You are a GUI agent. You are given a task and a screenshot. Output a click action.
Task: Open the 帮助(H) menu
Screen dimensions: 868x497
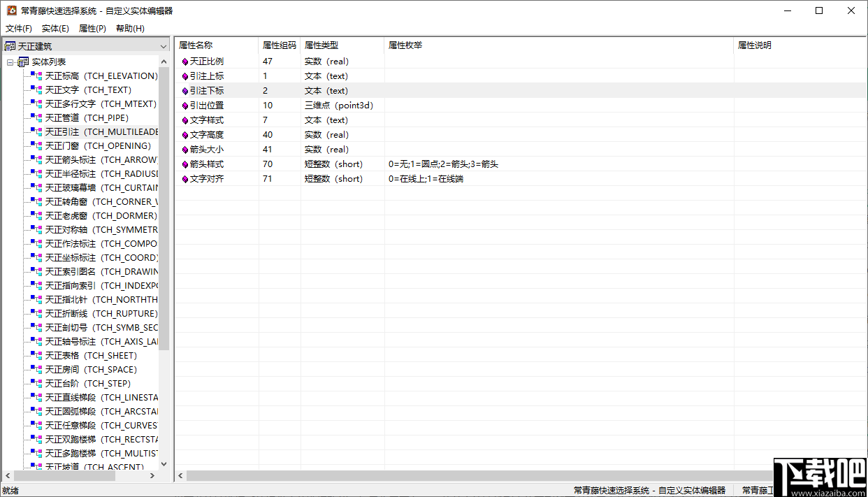click(129, 28)
